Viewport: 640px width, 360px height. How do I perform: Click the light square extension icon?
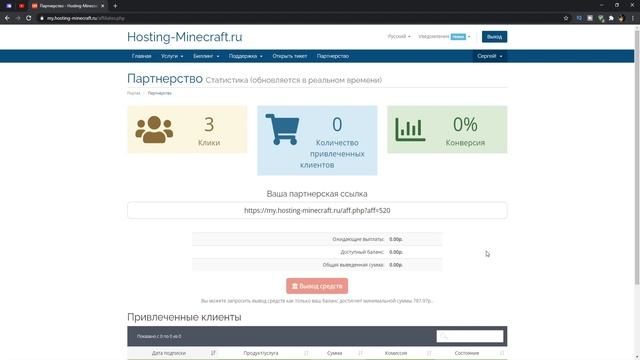tap(590, 18)
